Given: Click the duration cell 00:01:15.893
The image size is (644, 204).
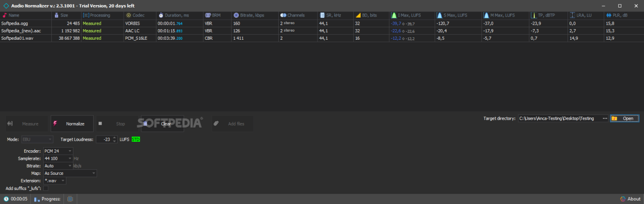Looking at the screenshot, I should (x=180, y=31).
